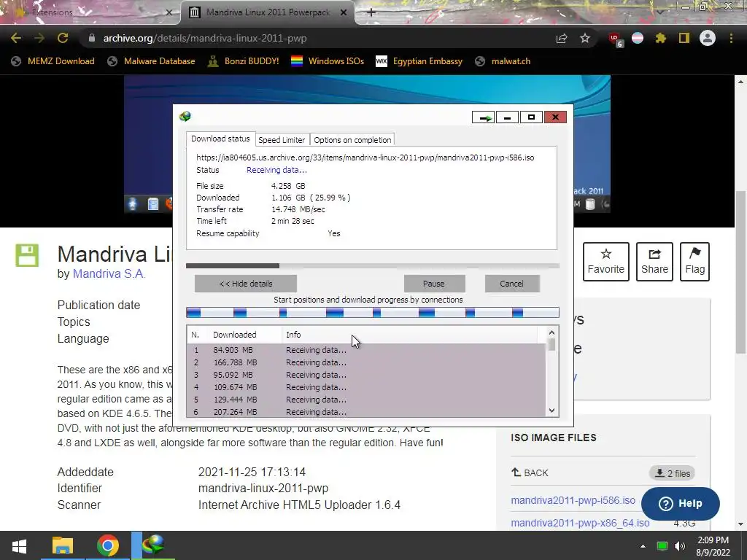The image size is (747, 560).
Task: Click Hide details button
Action: [x=246, y=284]
